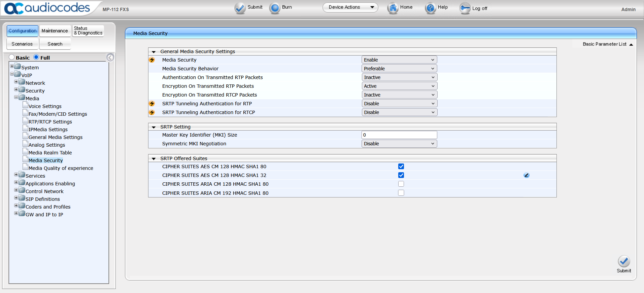Click the Master Key Identifier Size field
This screenshot has height=293, width=644.
[399, 135]
